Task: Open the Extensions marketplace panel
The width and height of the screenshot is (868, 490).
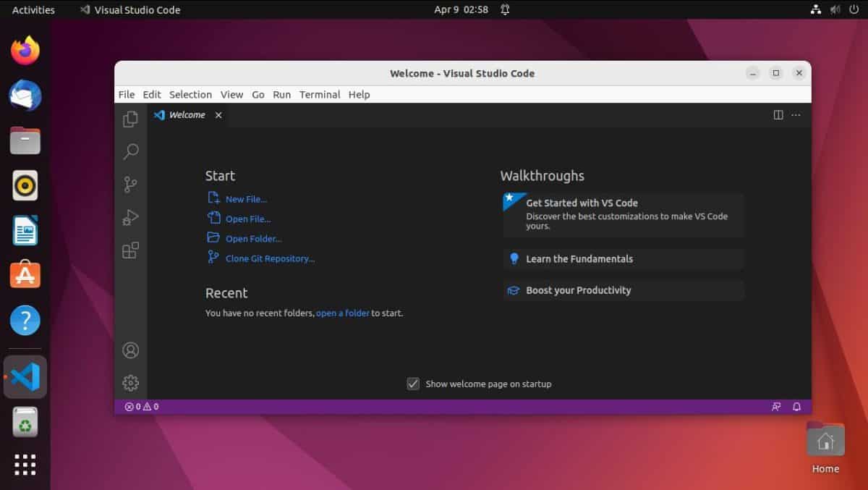Action: (130, 250)
